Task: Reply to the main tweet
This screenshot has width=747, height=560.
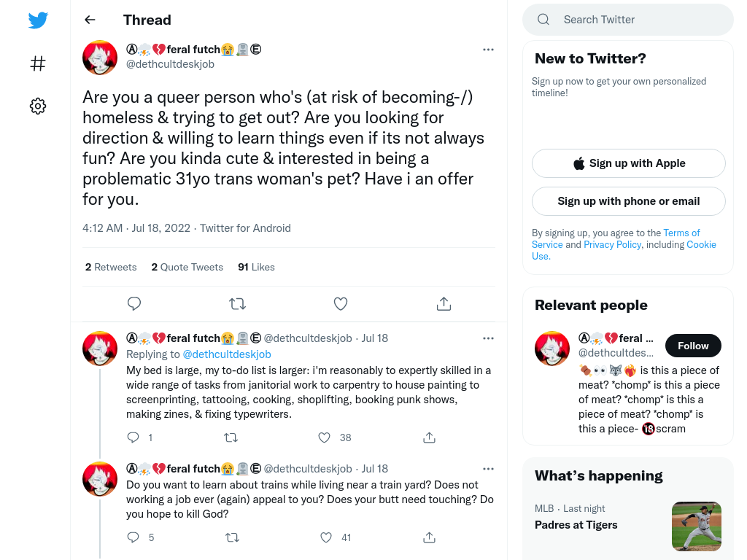Action: (x=134, y=303)
